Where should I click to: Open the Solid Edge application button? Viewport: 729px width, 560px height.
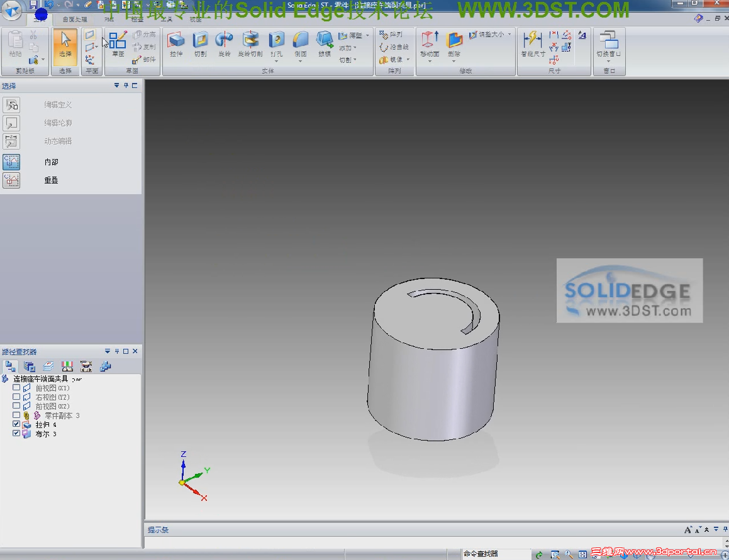click(x=11, y=10)
